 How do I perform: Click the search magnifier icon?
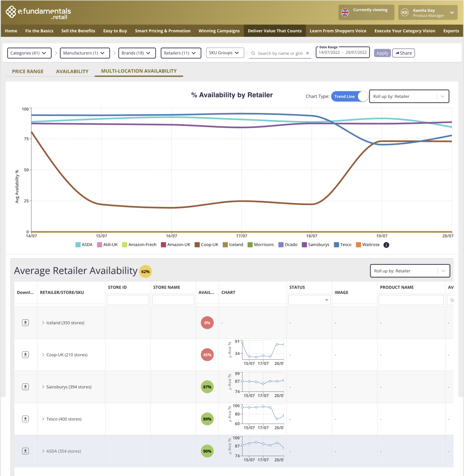point(253,53)
